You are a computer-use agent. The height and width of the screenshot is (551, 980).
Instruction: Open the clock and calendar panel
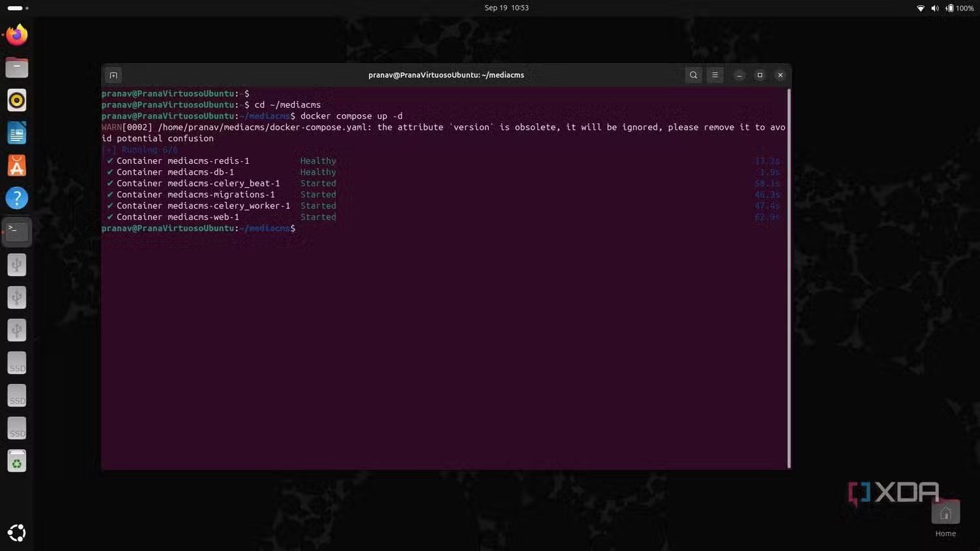coord(506,8)
